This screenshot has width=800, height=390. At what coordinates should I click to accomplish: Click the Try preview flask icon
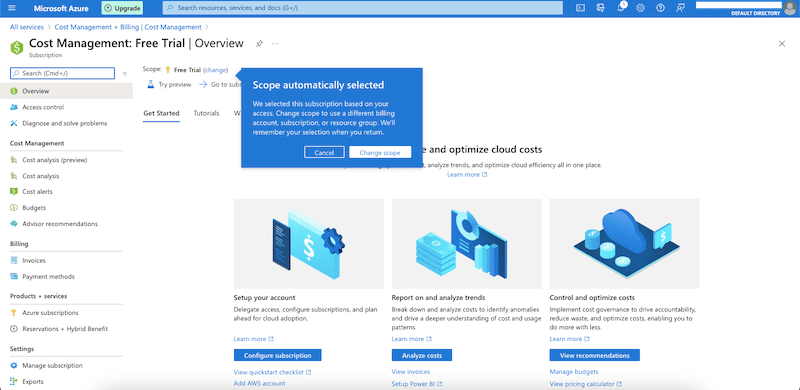(x=151, y=84)
